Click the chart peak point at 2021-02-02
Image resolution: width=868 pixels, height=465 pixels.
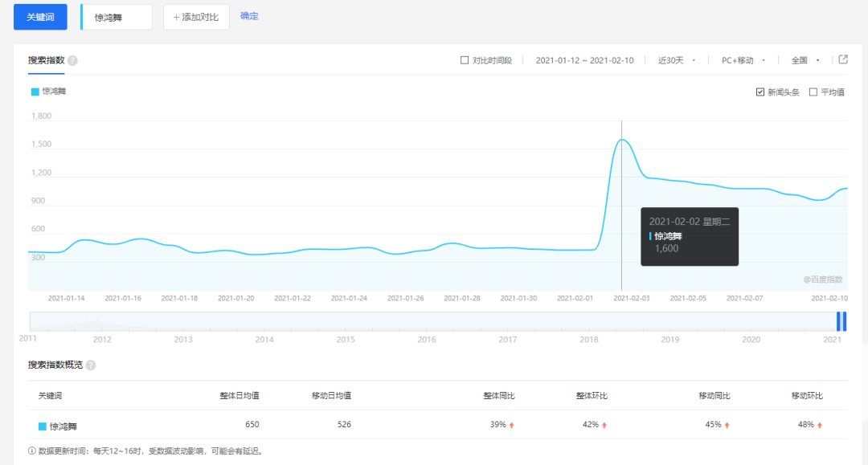coord(621,140)
